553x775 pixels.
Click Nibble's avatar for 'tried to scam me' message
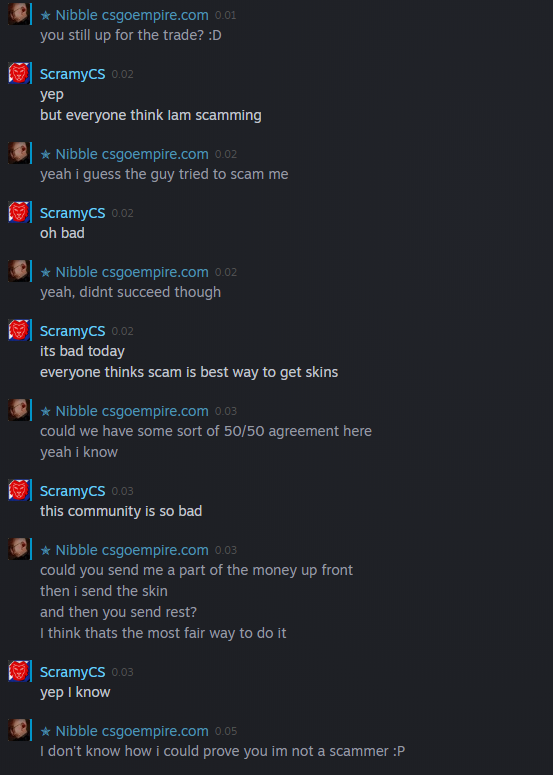point(18,153)
